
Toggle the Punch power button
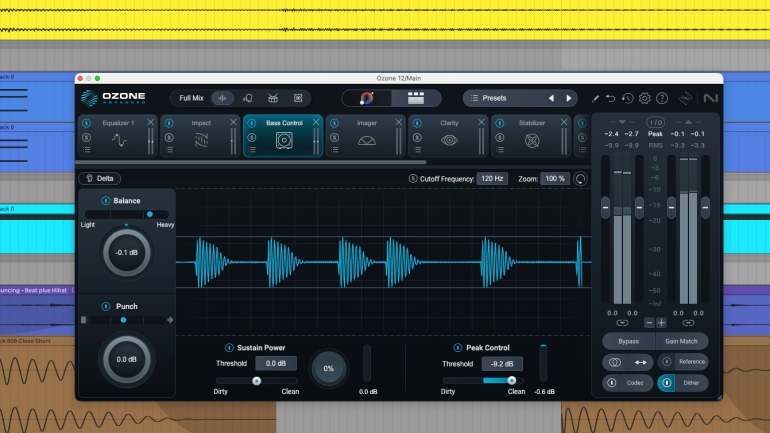(105, 306)
